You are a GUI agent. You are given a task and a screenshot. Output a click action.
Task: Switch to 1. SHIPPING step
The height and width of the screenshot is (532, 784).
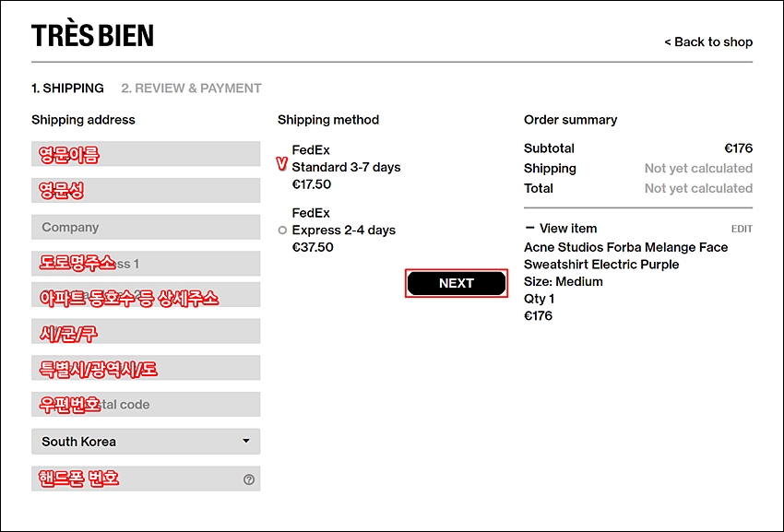[67, 89]
